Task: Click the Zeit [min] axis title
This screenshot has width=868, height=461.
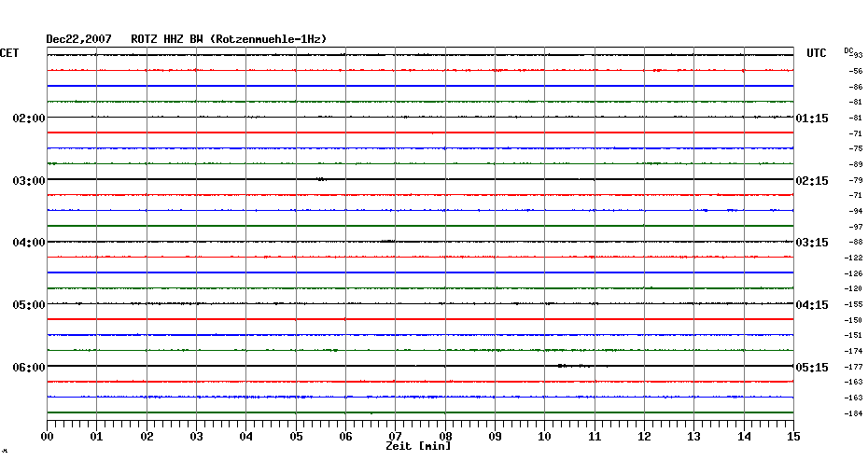Action: pyautogui.click(x=418, y=446)
